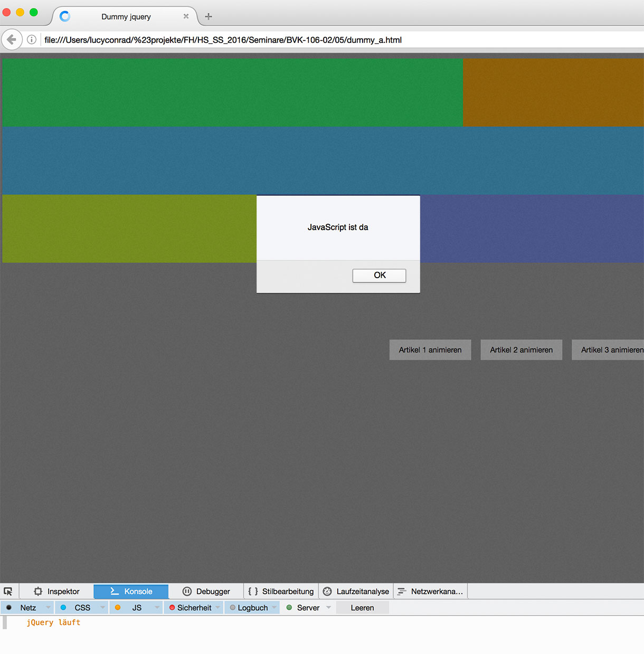
Task: Click Artikel 2 animieren button
Action: [522, 350]
